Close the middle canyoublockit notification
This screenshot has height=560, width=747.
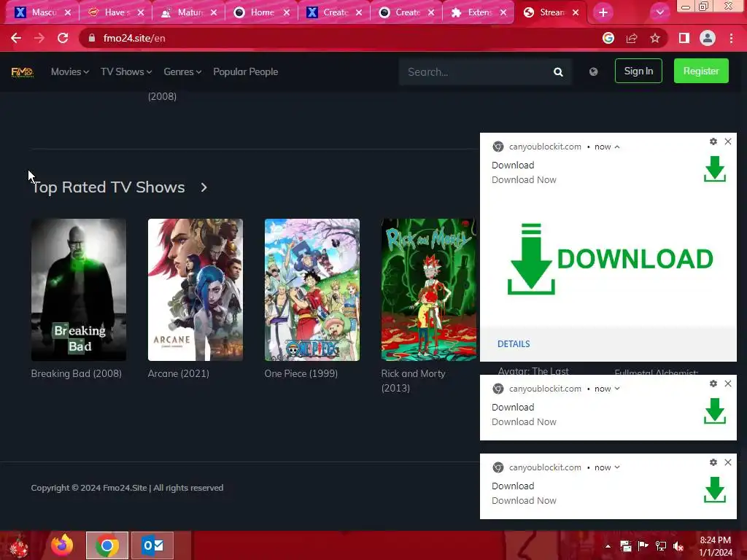(x=728, y=384)
